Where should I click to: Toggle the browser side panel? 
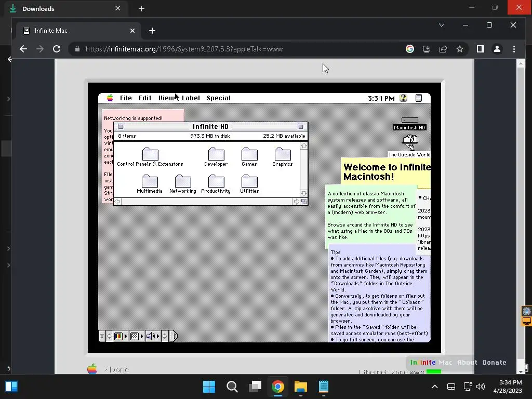pyautogui.click(x=481, y=49)
